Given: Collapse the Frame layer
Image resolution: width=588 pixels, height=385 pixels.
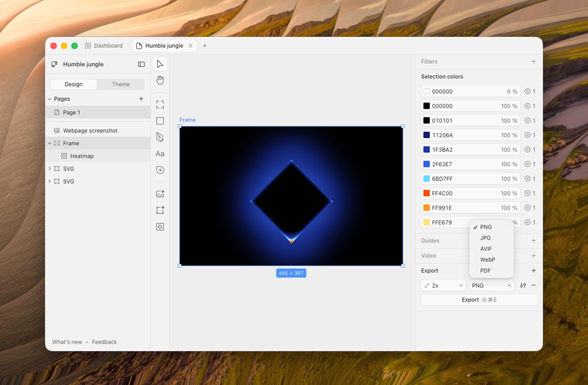Looking at the screenshot, I should [x=49, y=144].
